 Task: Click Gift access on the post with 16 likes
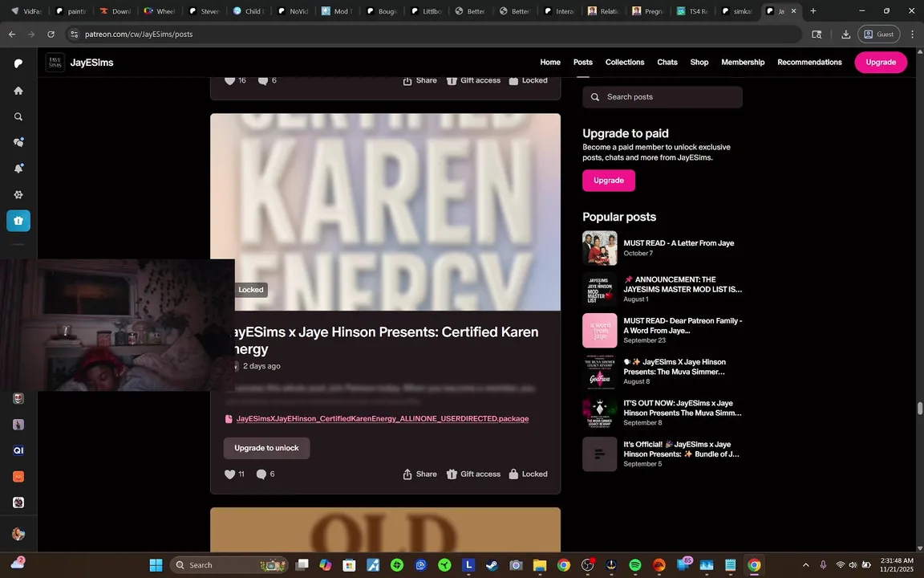pos(473,80)
